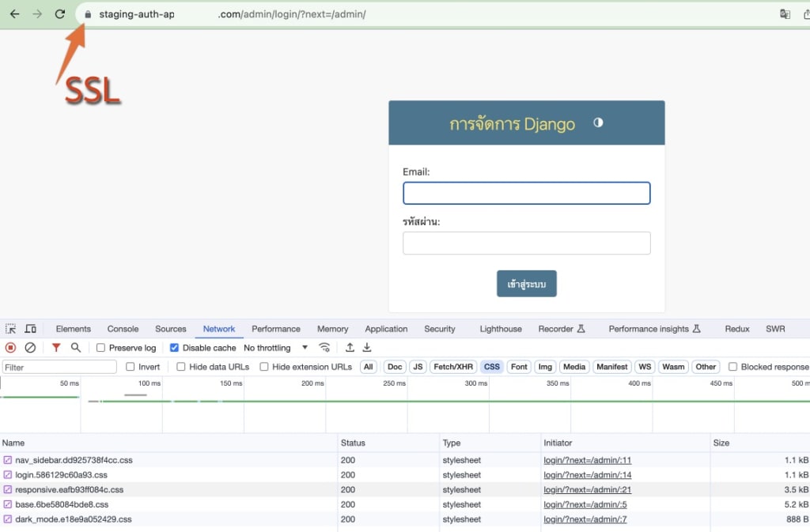
Task: Select base.6be58084bde8.css request
Action: [62, 504]
